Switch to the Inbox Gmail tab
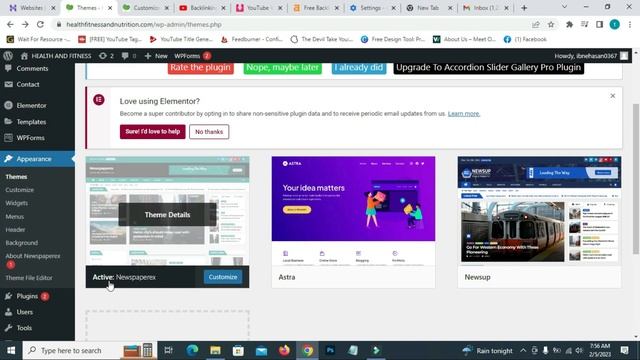 tap(486, 8)
